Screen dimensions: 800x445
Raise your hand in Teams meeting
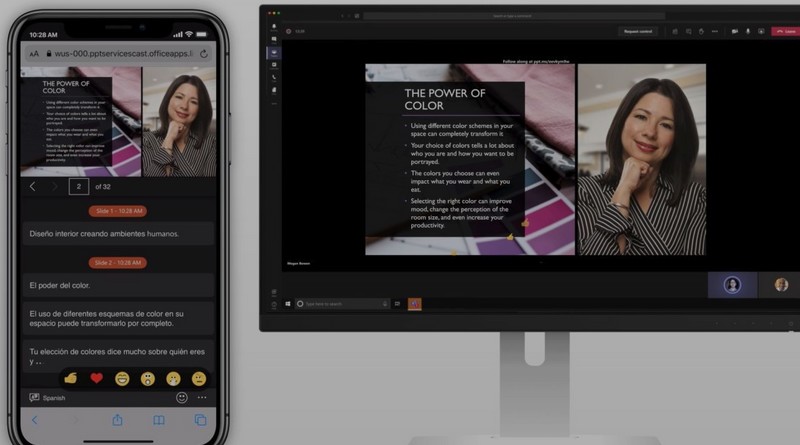click(x=702, y=31)
